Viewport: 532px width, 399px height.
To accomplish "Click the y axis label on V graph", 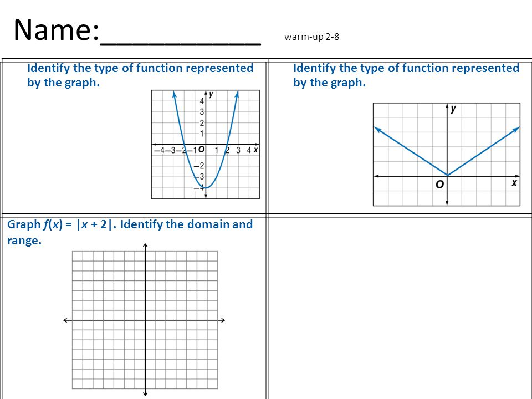I will [454, 109].
